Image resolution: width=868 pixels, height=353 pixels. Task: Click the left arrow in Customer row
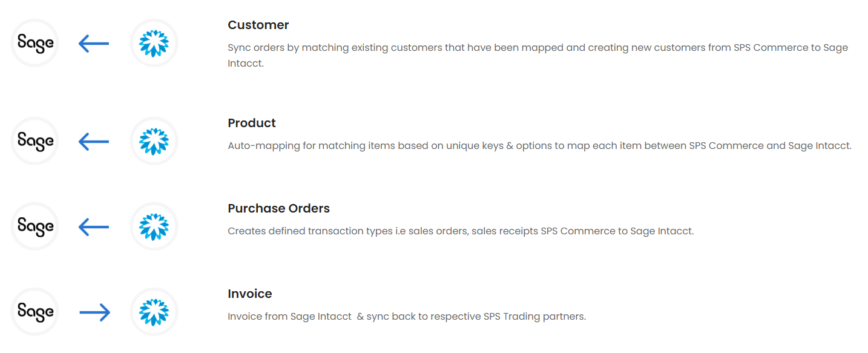pos(94,44)
